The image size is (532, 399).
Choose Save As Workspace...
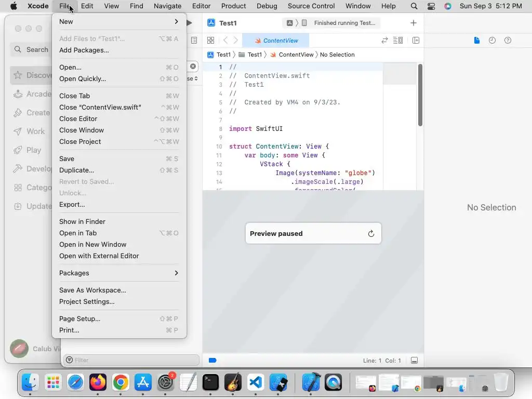119,290
